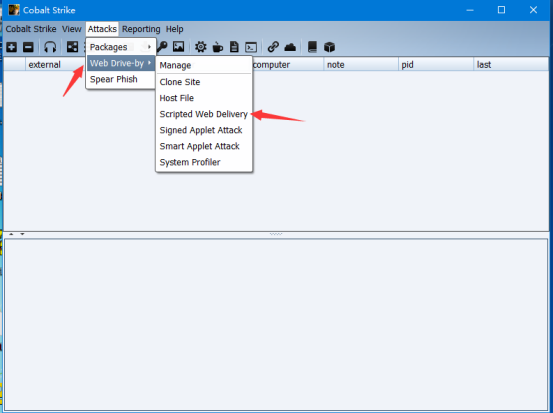Viewport: 553px width, 413px height.
Task: Switch to pivot graph view icon
Action: click(72, 47)
